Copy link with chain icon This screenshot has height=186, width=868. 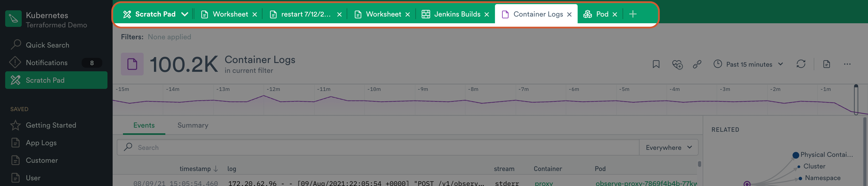coord(697,64)
